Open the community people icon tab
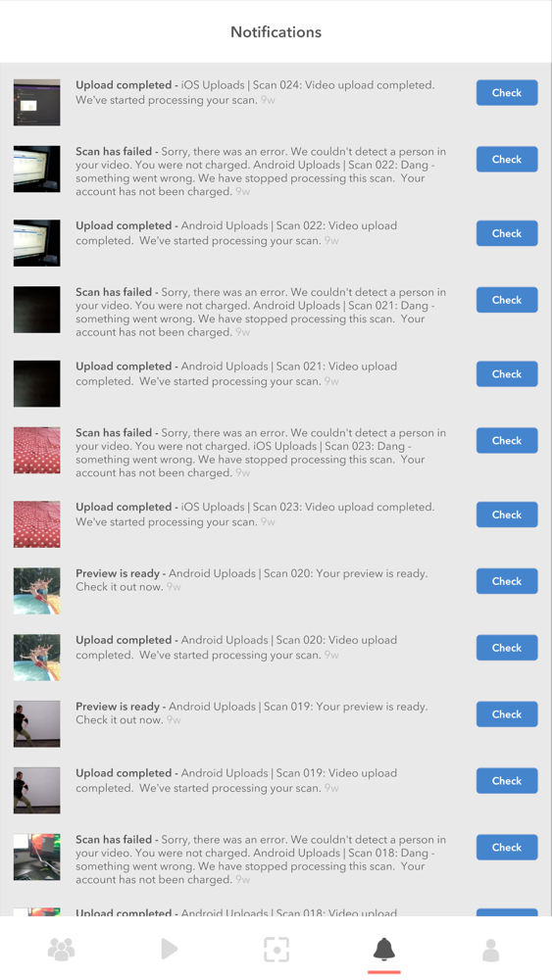 [x=61, y=950]
